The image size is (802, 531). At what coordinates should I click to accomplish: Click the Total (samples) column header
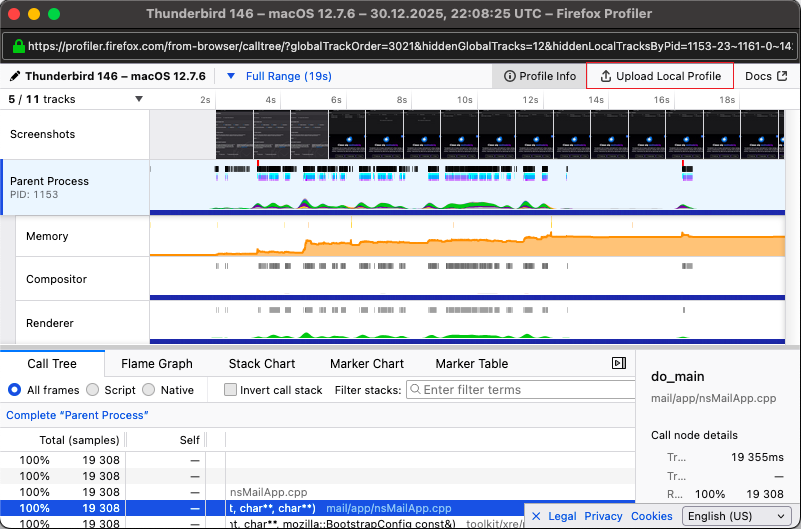79,440
